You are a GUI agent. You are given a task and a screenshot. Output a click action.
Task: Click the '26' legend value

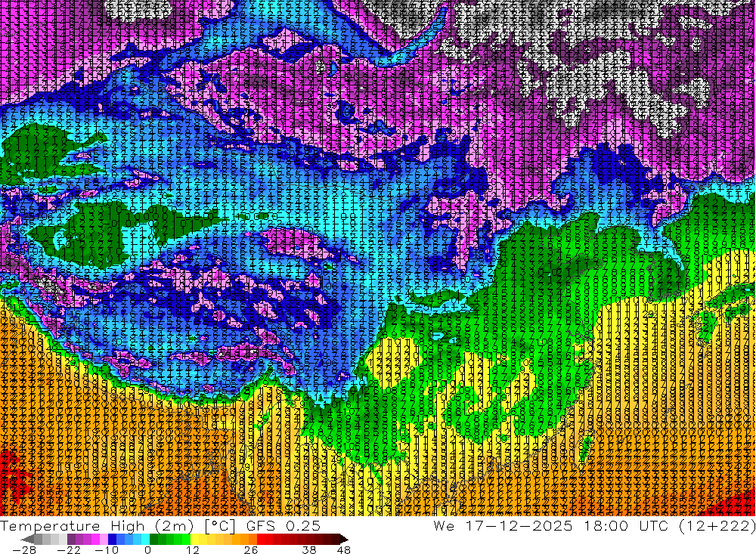tap(251, 549)
